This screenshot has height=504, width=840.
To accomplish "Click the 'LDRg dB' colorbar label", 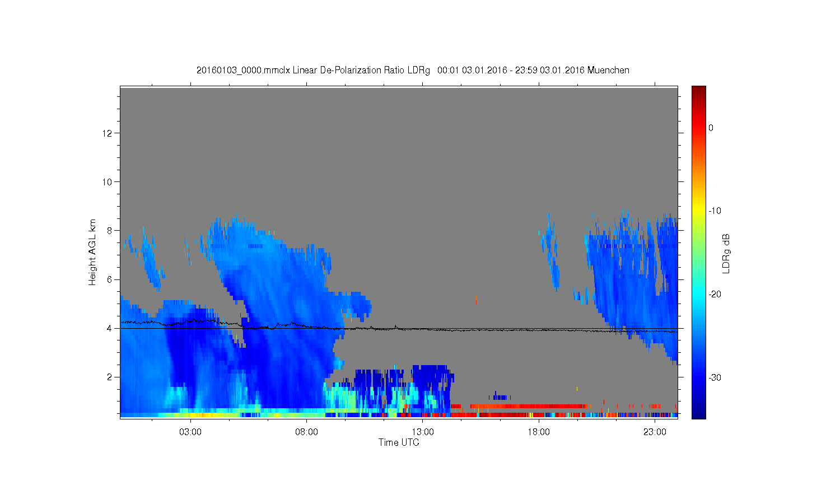I will click(726, 254).
